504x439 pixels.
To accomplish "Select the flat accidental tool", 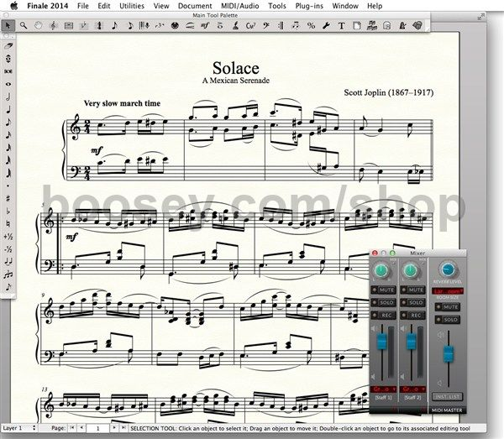I will point(8,212).
